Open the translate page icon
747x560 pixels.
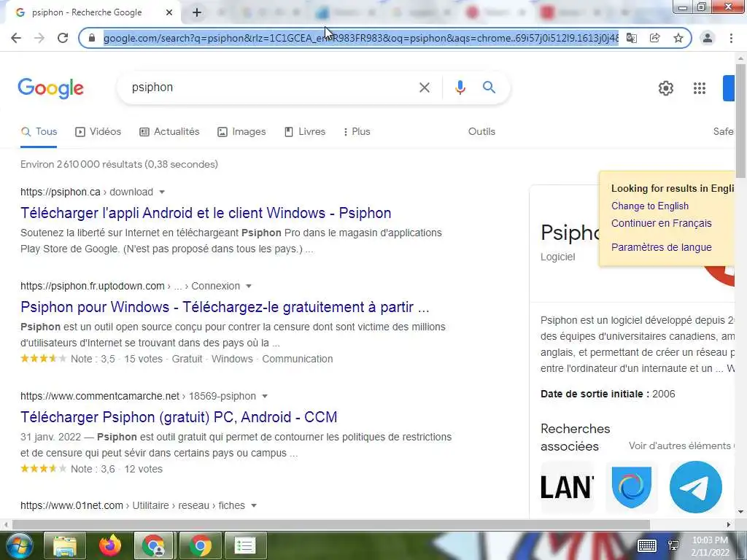631,38
